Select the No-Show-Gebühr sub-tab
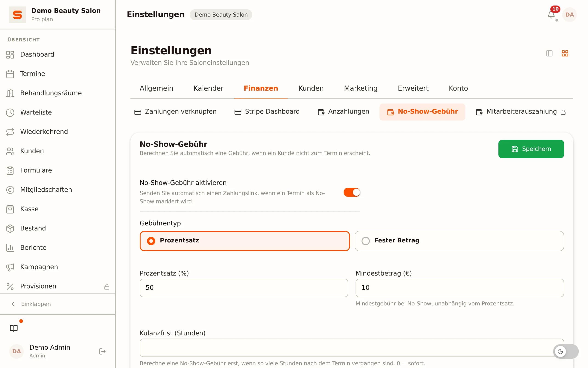The image size is (588, 368). click(422, 112)
